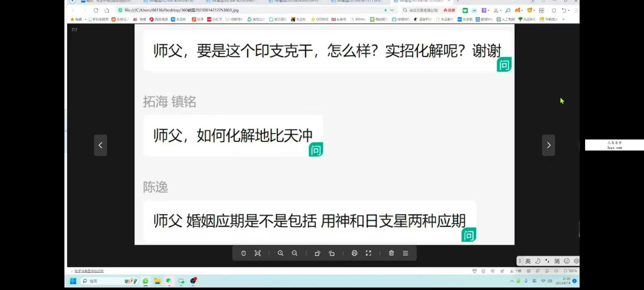Open the 人工智能 bookmark

[506, 19]
